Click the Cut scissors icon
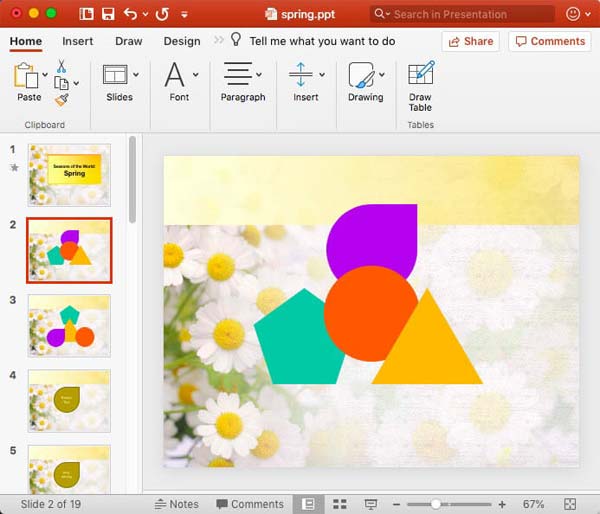Image resolution: width=600 pixels, height=514 pixels. [61, 67]
